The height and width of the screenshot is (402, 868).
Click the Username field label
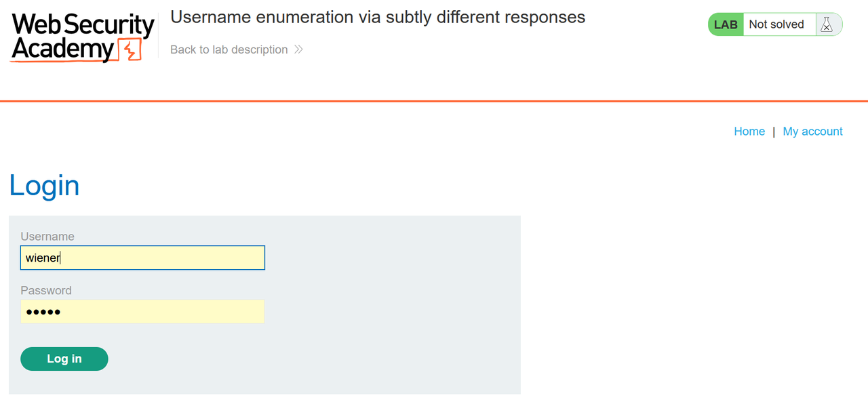coord(47,236)
